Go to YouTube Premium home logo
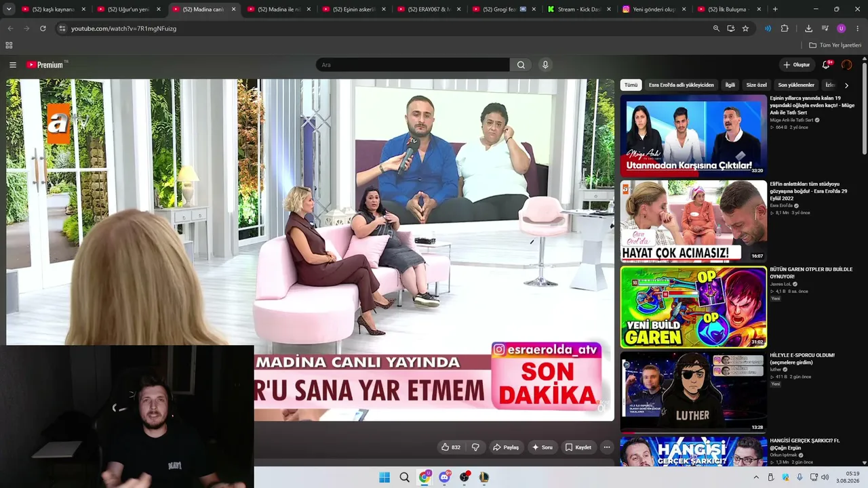The image size is (868, 488). [x=46, y=65]
